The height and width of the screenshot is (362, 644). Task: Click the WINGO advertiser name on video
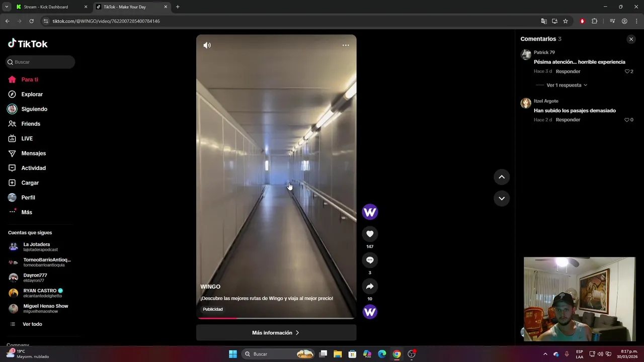(210, 287)
